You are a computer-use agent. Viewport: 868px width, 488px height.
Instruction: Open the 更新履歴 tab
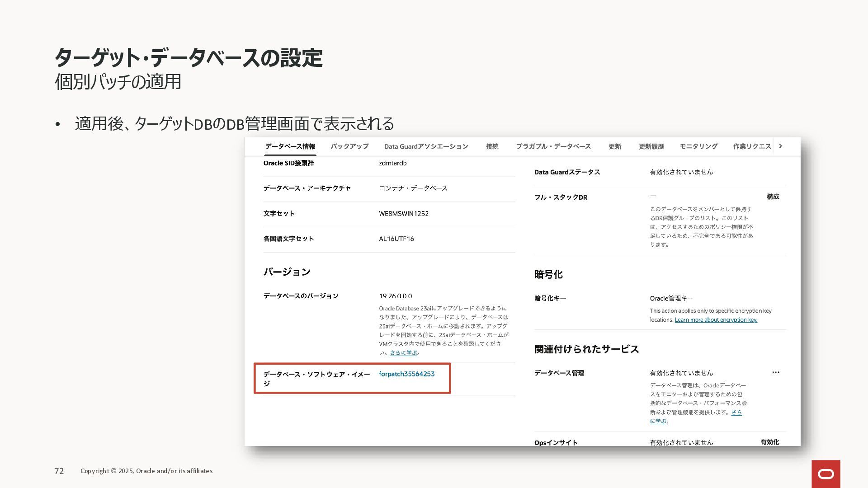pos(651,146)
